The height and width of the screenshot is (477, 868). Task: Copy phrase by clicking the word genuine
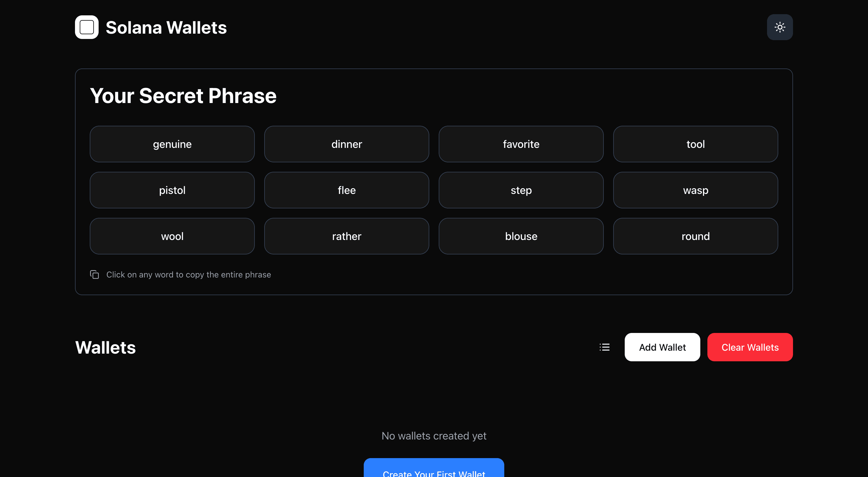172,144
